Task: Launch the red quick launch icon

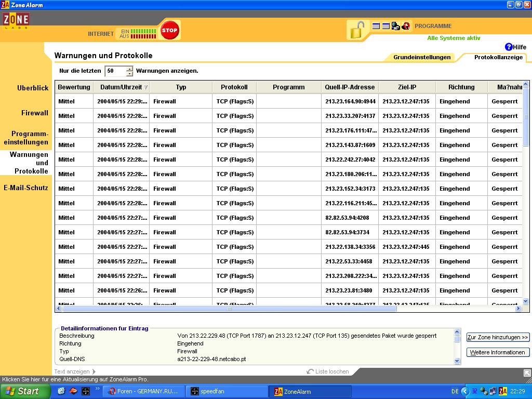Action: coord(73,391)
